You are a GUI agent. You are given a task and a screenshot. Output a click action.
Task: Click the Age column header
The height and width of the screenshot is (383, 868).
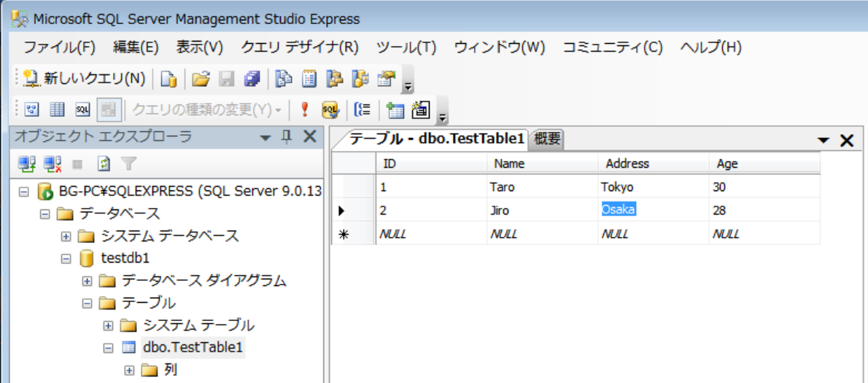[x=764, y=164]
